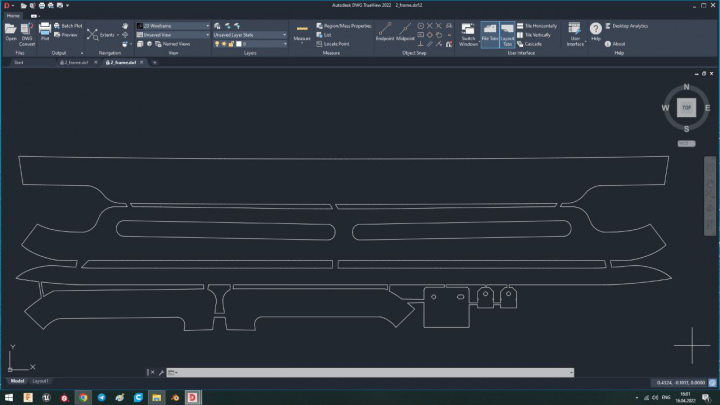Open Windows Start menu
This screenshot has height=405, width=720.
tap(9, 398)
